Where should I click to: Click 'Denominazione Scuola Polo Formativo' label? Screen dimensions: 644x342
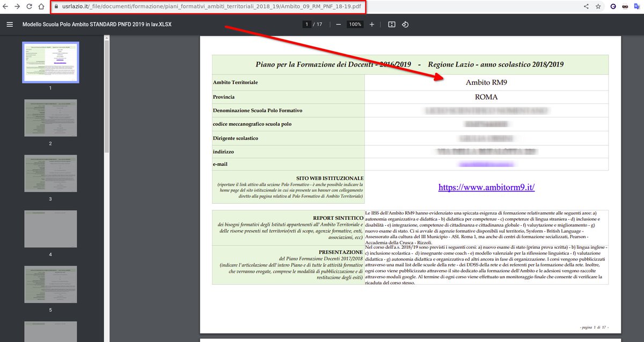click(258, 110)
